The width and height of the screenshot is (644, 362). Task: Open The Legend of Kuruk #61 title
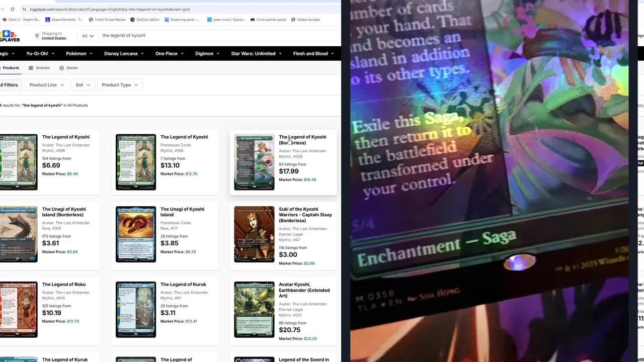tap(183, 285)
